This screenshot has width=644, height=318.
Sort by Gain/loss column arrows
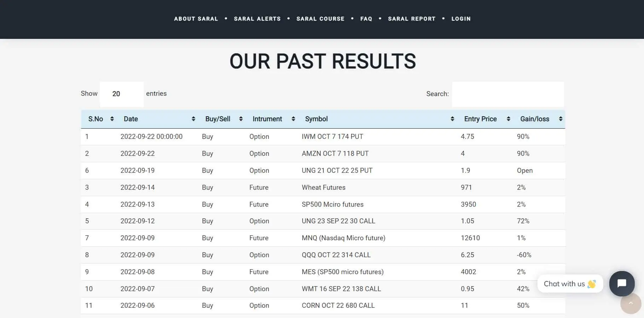point(560,119)
